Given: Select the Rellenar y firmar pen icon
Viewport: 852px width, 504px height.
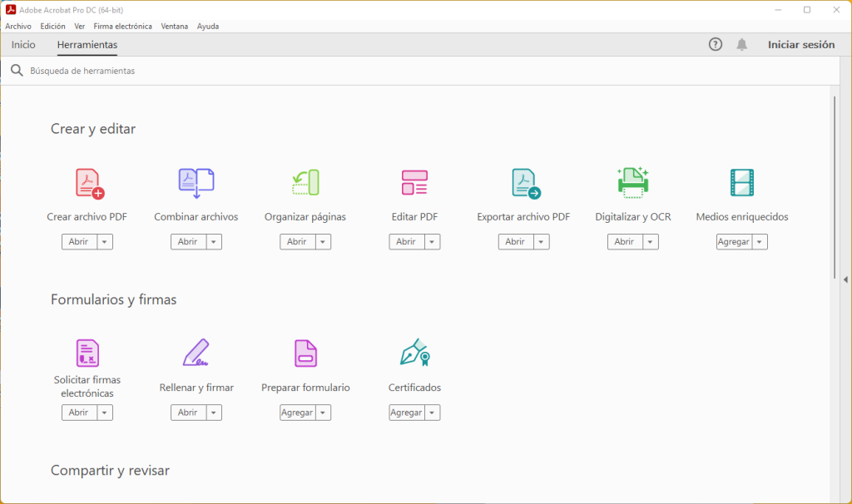Looking at the screenshot, I should point(196,353).
